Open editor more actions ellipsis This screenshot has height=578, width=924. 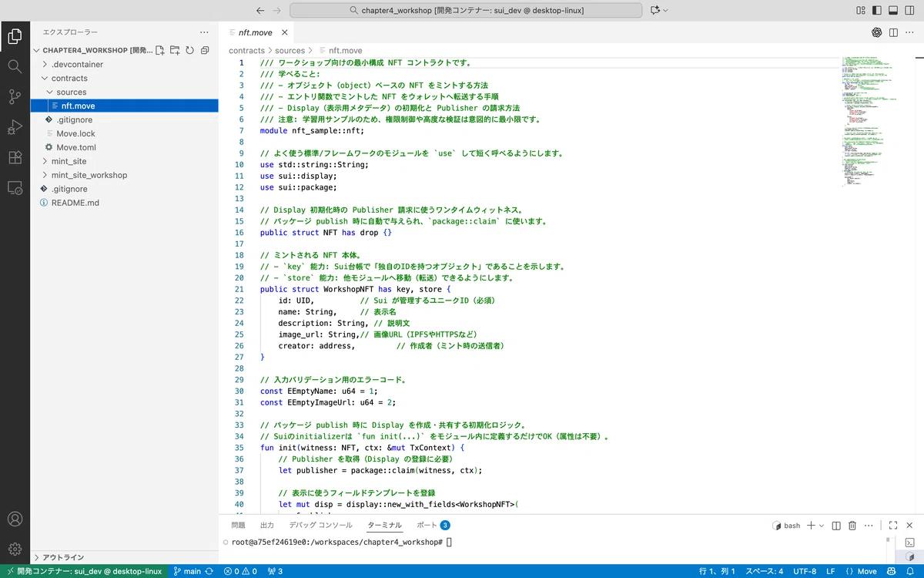click(x=909, y=32)
